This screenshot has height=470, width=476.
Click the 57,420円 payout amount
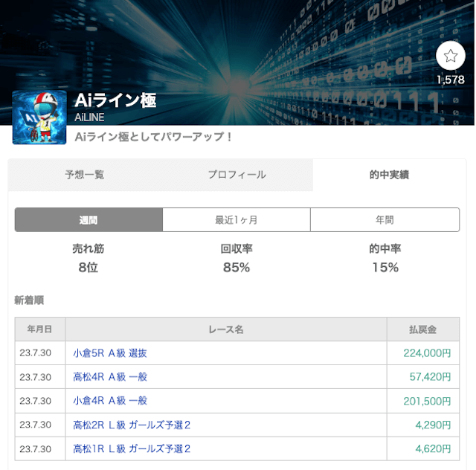click(430, 377)
